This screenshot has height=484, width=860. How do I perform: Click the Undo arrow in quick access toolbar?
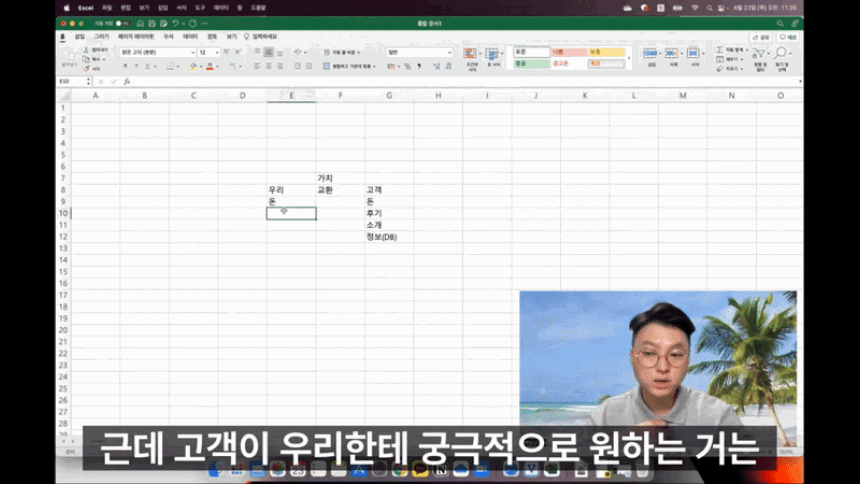pos(176,22)
